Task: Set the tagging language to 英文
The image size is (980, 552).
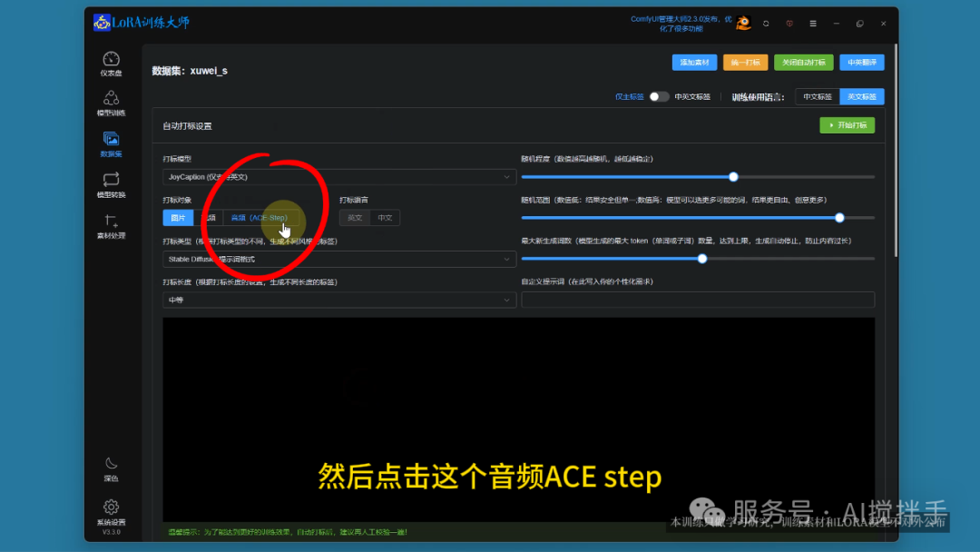Action: (355, 218)
